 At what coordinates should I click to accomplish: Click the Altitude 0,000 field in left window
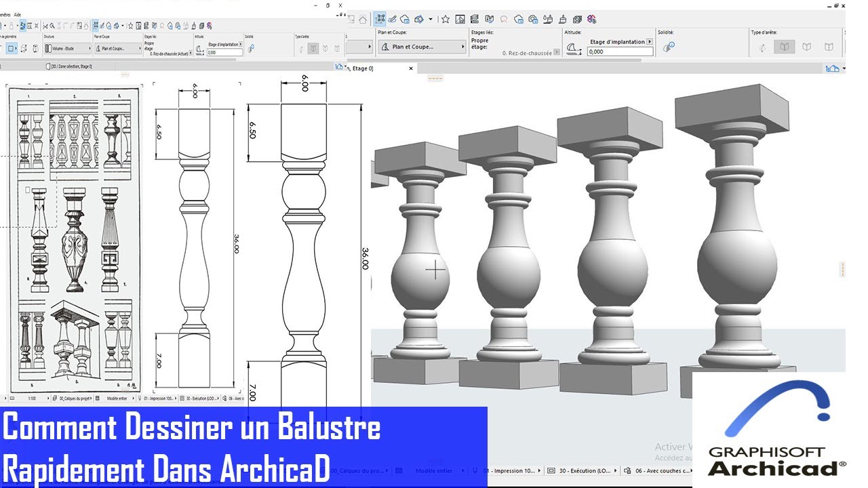coord(225,52)
